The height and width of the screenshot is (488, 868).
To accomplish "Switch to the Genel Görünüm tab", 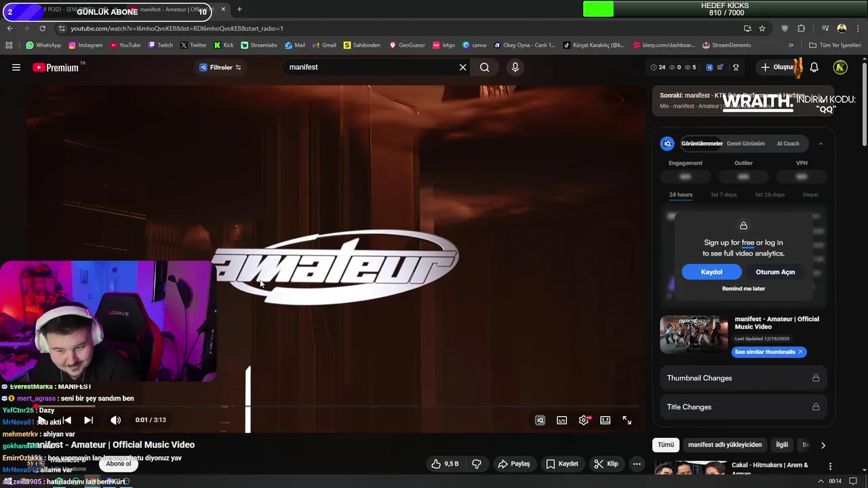I will tap(745, 143).
